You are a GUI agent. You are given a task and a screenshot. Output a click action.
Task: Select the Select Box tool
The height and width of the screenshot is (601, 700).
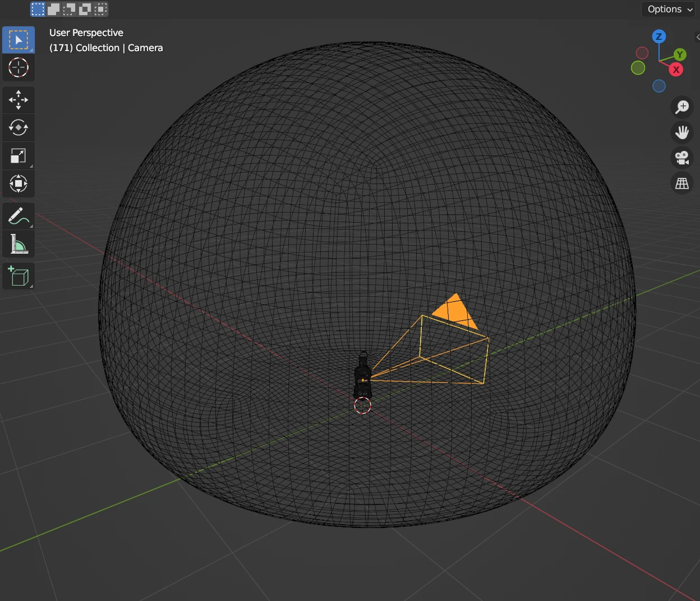coord(19,40)
